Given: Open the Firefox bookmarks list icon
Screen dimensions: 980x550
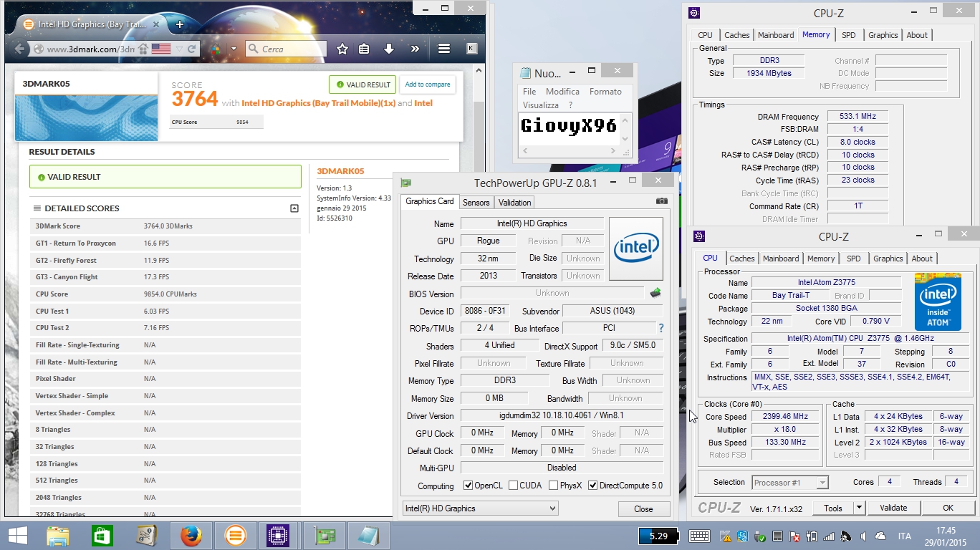Looking at the screenshot, I should pos(364,49).
